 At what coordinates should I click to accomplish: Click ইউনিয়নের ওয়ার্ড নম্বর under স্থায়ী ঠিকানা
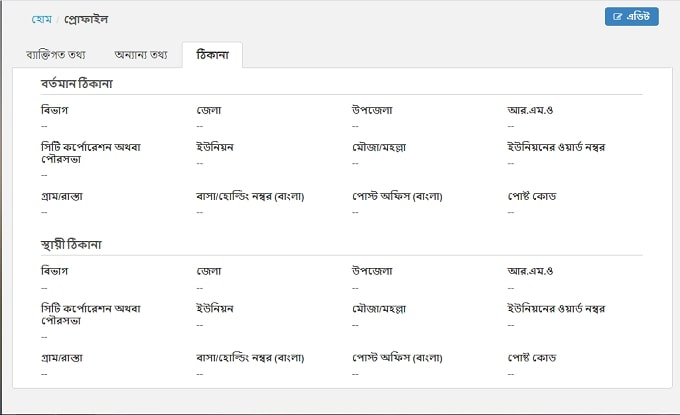pyautogui.click(x=556, y=308)
